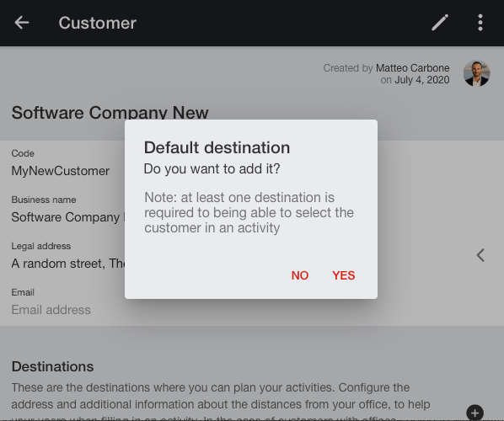The image size is (504, 421).
Task: Click the Software Company New heading
Action: tap(110, 113)
